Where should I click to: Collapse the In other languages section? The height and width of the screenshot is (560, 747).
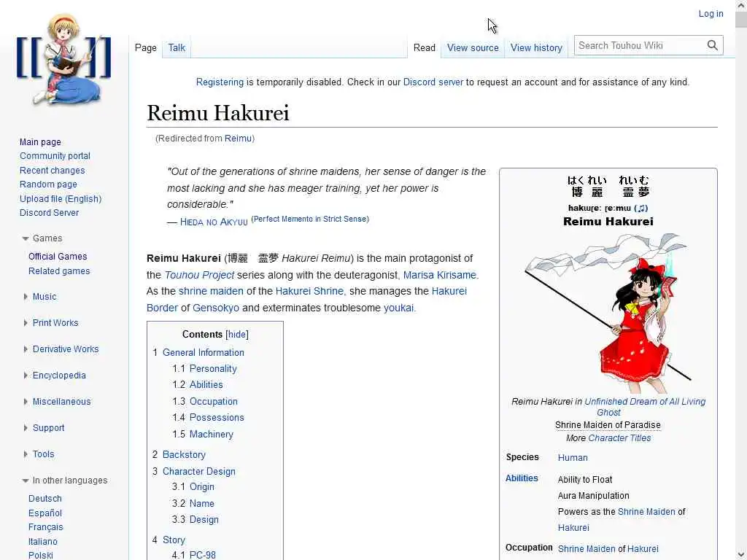point(26,481)
